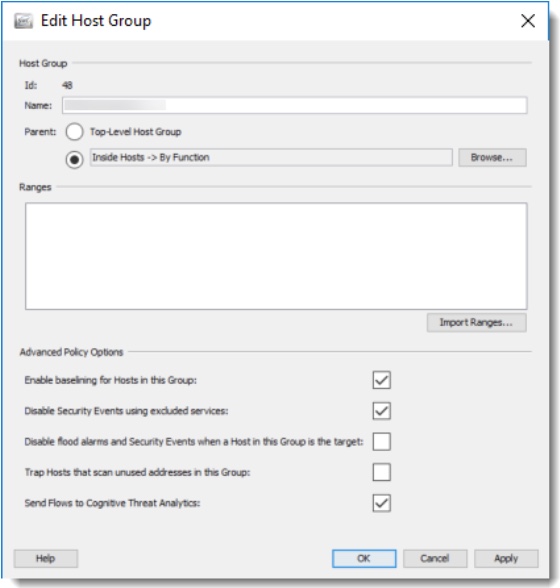The height and width of the screenshot is (588, 560).
Task: Check Trap Hosts that scan unused addresses
Action: pos(381,472)
